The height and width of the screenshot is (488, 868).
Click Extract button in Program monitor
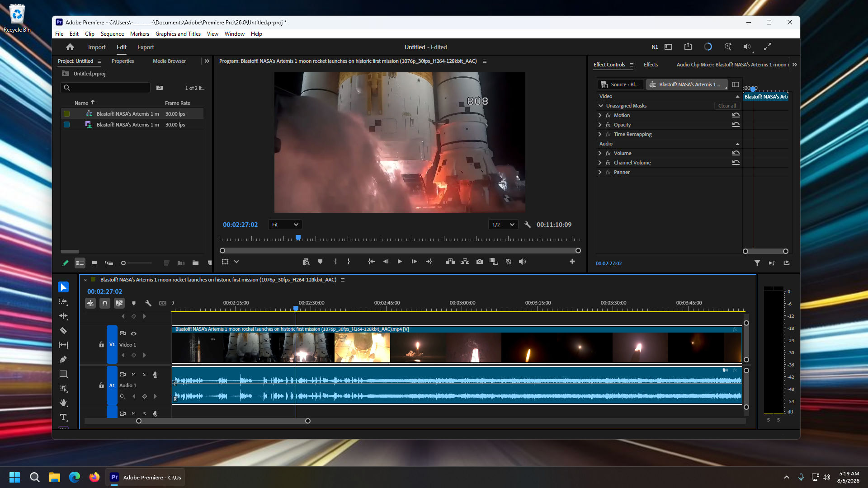tap(465, 262)
